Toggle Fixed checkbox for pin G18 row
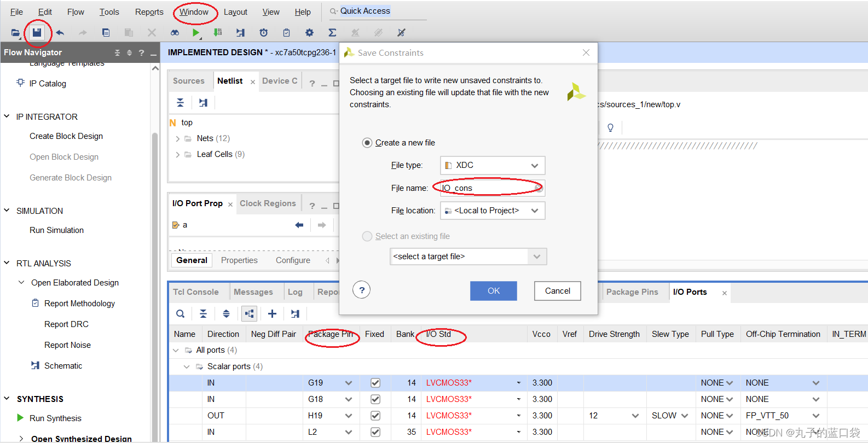Viewport: 868px width, 443px height. [x=375, y=399]
